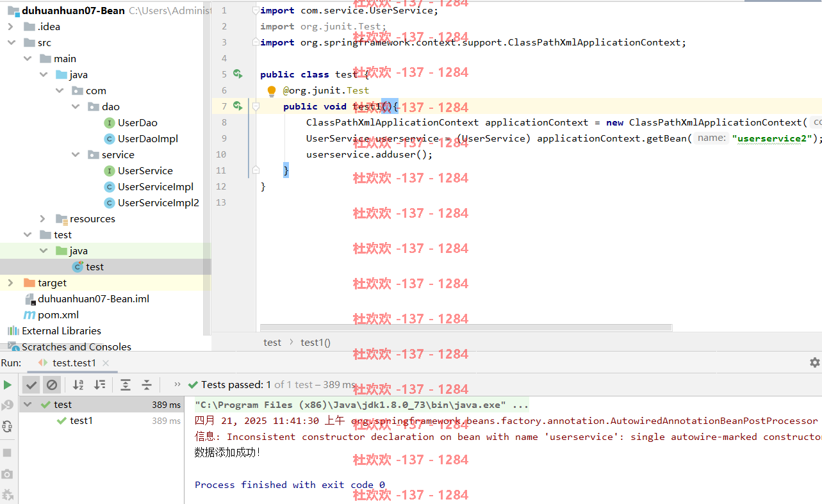Toggle Sort by Duration in test results
The height and width of the screenshot is (504, 822).
100,385
